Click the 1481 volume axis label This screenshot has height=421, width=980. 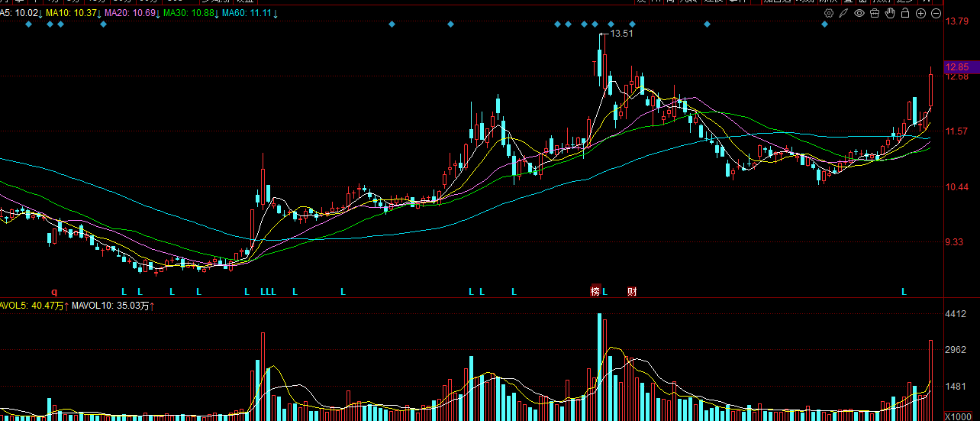coord(956,387)
